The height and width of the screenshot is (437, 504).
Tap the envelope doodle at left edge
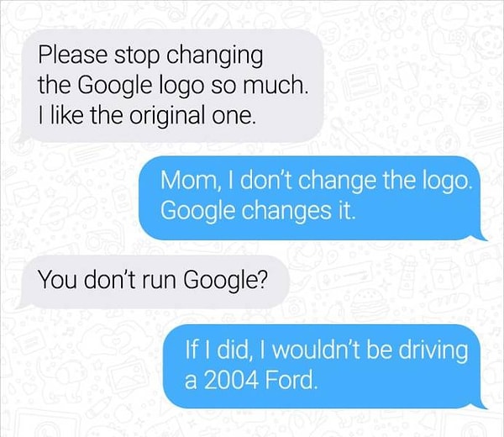click(x=25, y=195)
